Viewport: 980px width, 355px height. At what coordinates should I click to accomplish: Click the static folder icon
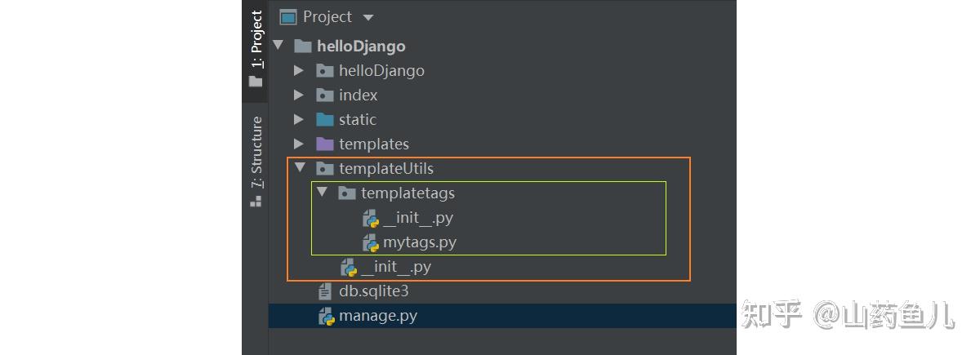[x=325, y=119]
